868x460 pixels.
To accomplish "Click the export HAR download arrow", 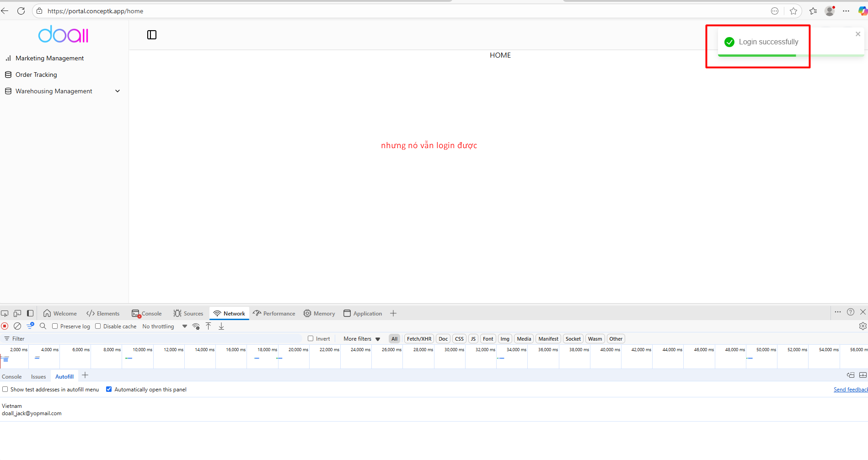I will (x=221, y=326).
